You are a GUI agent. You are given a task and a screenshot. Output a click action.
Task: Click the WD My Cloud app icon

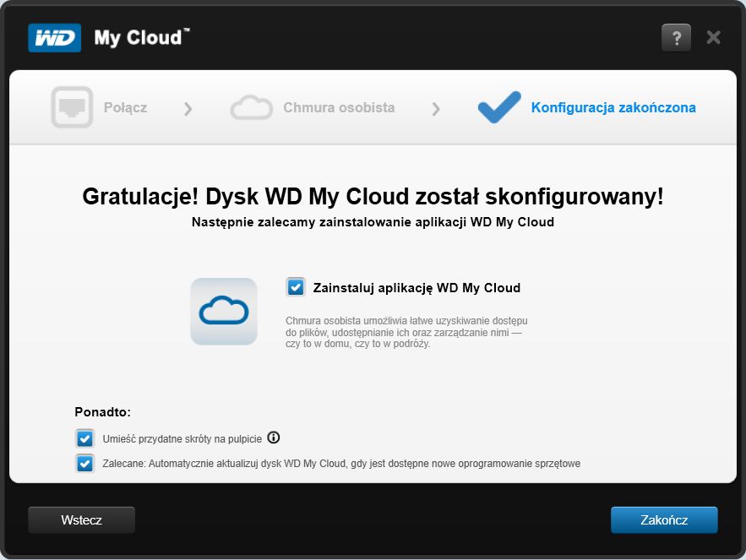coord(224,311)
